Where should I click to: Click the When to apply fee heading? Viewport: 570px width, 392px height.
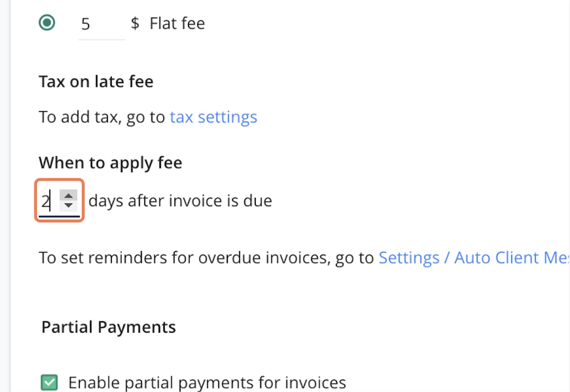(x=110, y=163)
